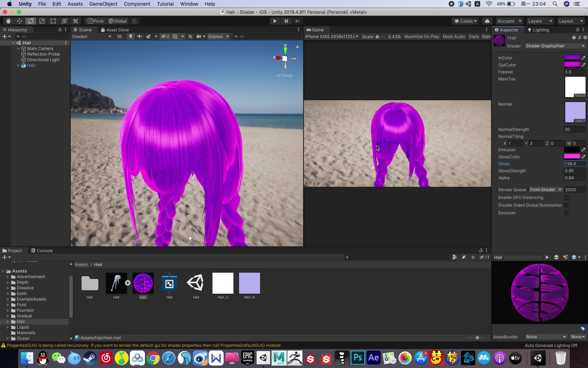The height and width of the screenshot is (368, 588).
Task: Click the Step frame button
Action: click(x=297, y=21)
